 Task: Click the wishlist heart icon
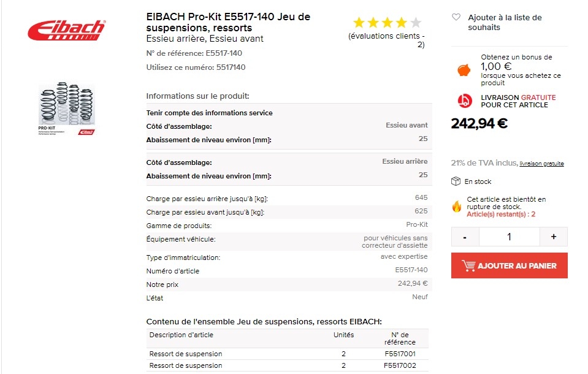pyautogui.click(x=456, y=17)
